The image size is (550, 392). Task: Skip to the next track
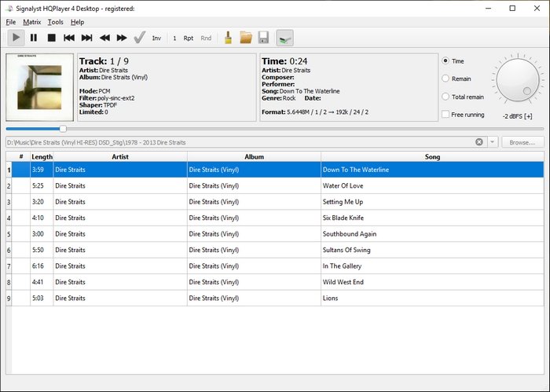pos(86,37)
